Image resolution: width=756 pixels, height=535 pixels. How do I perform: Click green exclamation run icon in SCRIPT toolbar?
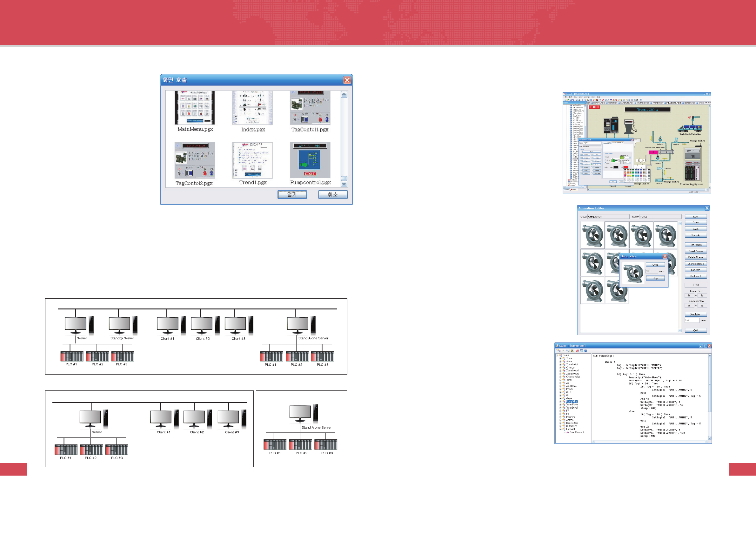point(563,351)
